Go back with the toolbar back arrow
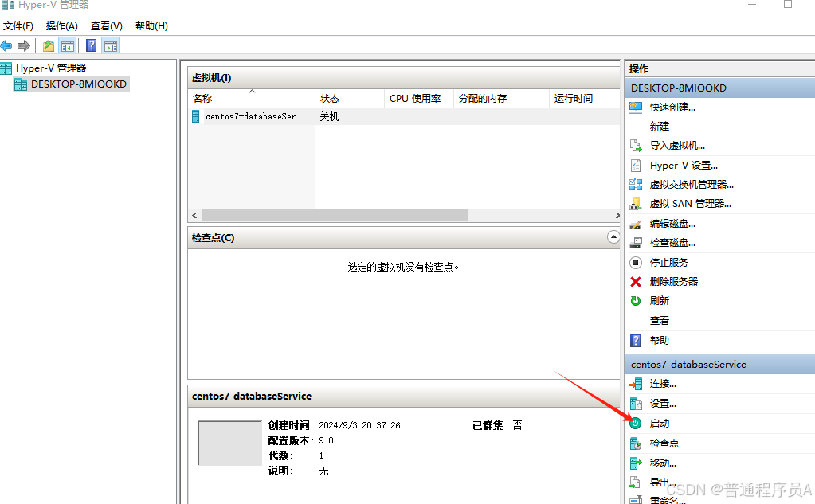This screenshot has height=504, width=815. 6,45
